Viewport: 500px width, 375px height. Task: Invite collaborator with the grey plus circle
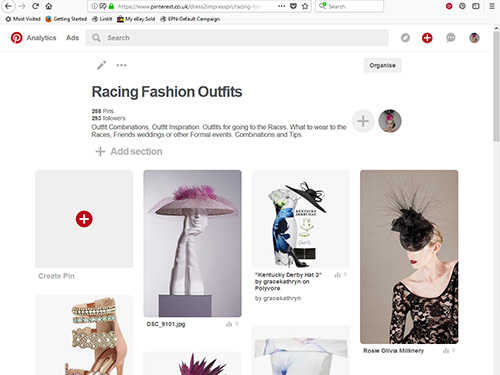[363, 121]
